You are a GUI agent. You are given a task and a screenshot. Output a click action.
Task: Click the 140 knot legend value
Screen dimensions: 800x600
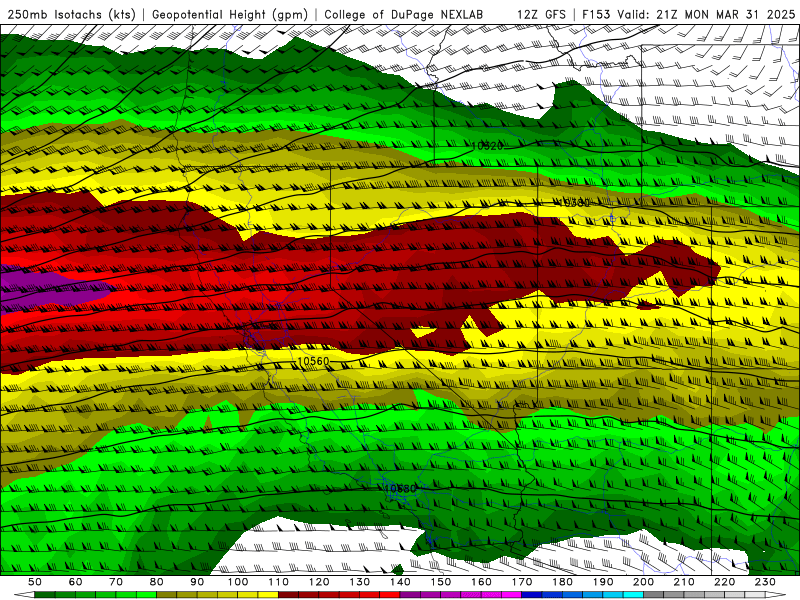[x=400, y=582]
